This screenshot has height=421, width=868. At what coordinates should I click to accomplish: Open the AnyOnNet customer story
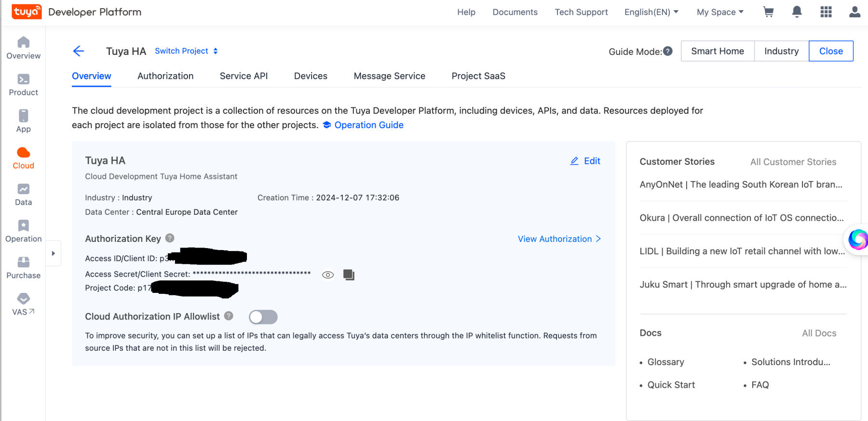point(741,184)
